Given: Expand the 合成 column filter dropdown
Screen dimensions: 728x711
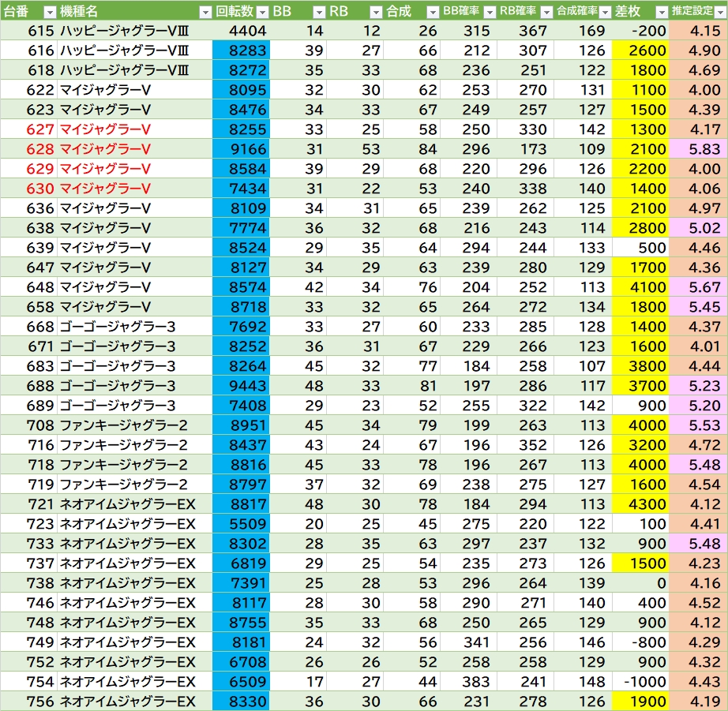Looking at the screenshot, I should pyautogui.click(x=432, y=11).
